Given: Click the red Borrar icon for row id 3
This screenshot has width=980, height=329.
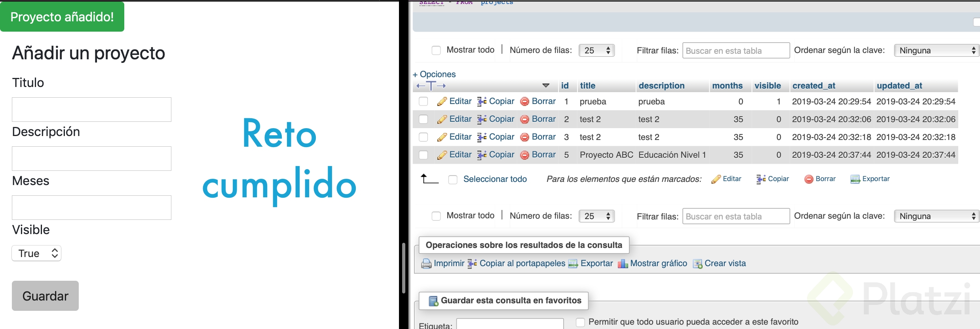Looking at the screenshot, I should [x=524, y=137].
